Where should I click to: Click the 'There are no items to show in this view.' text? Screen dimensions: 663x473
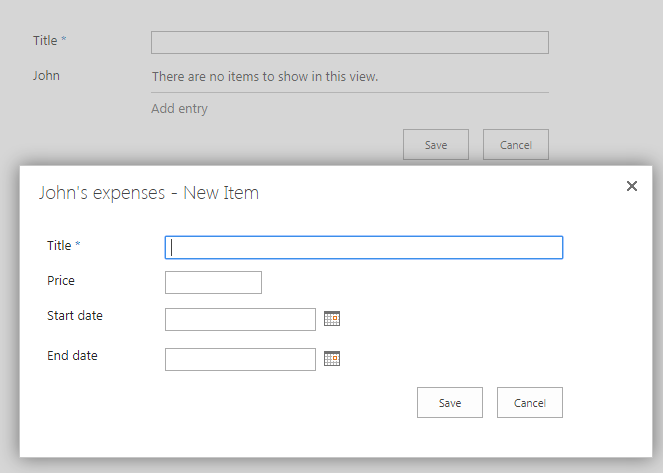point(265,77)
